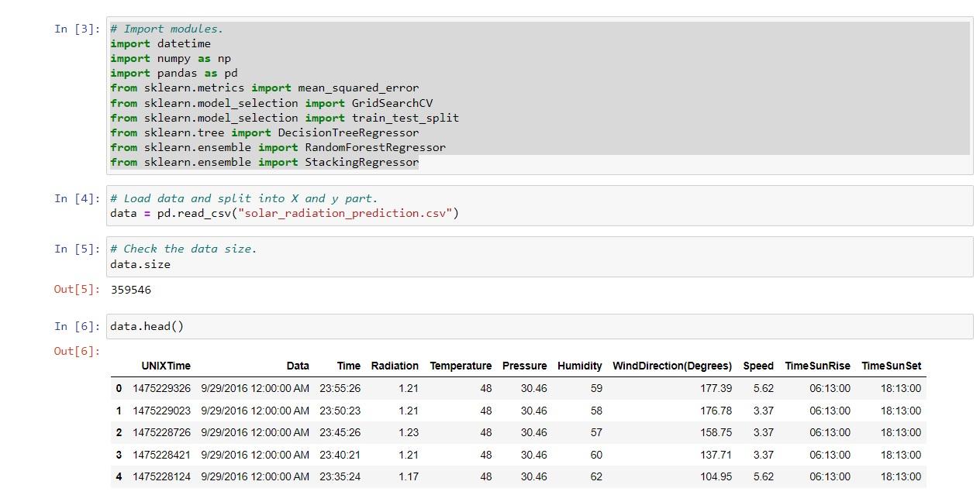The image size is (980, 495).
Task: Click the line import pandas as pd
Action: (174, 73)
